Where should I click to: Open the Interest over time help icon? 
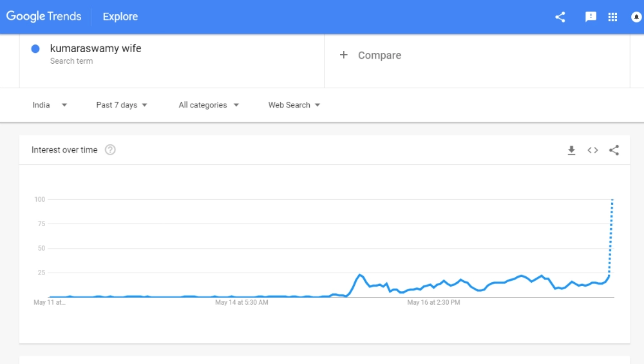tap(110, 150)
